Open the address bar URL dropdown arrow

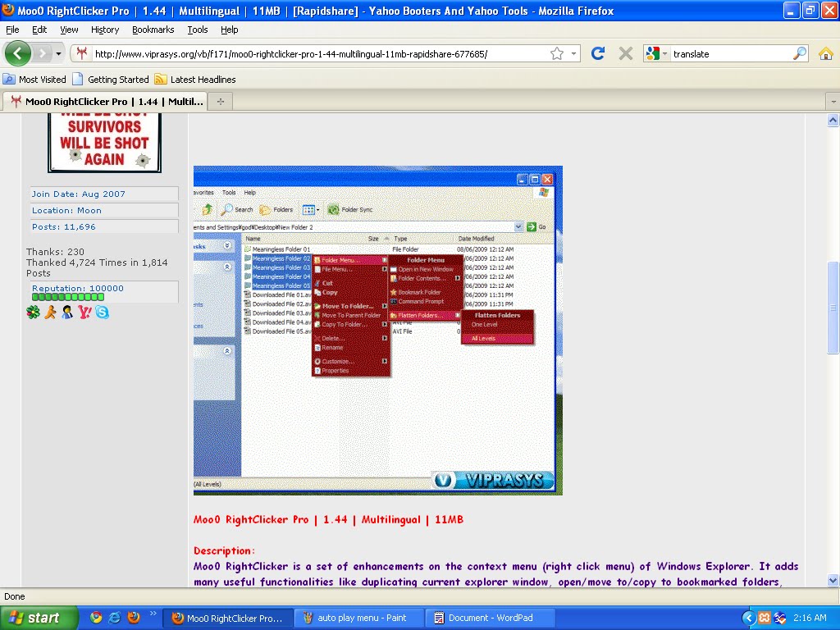point(573,53)
